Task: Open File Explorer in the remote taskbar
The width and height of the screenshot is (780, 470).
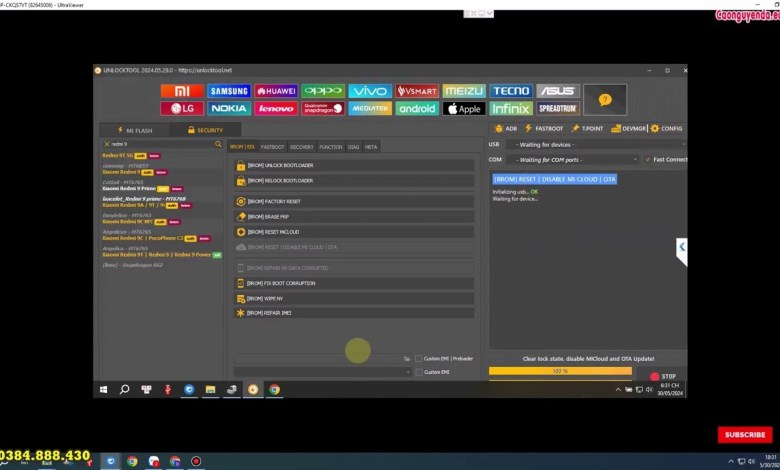Action: point(210,389)
